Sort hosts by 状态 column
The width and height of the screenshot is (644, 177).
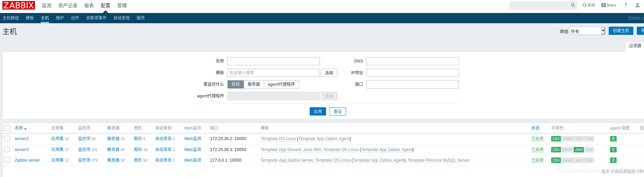click(x=535, y=128)
